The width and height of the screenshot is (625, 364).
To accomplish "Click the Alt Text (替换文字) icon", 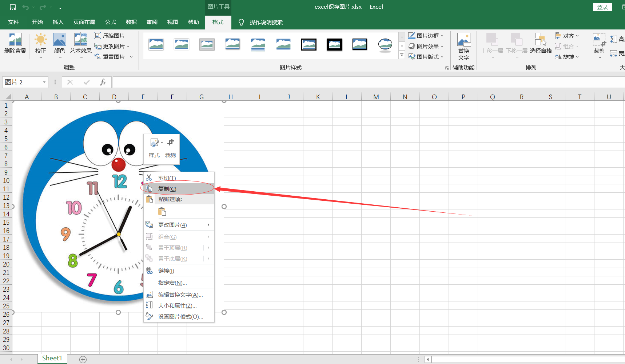I will coord(464,47).
